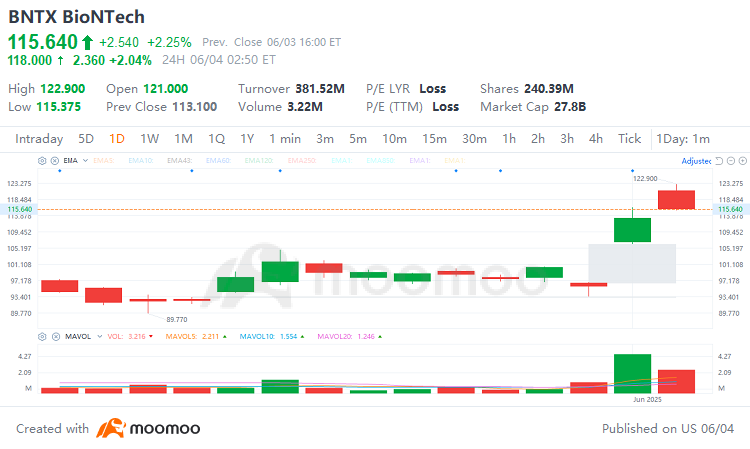Viewport: 750px width, 449px height.
Task: Click the EMA10 legend label
Action: 141,161
